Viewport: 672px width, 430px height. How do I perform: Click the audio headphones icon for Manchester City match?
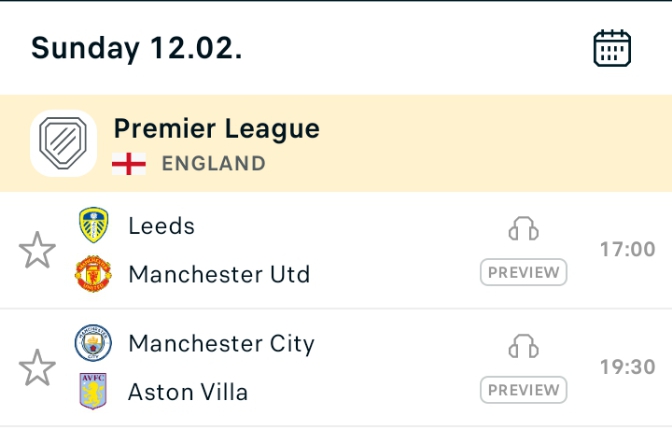coord(523,346)
